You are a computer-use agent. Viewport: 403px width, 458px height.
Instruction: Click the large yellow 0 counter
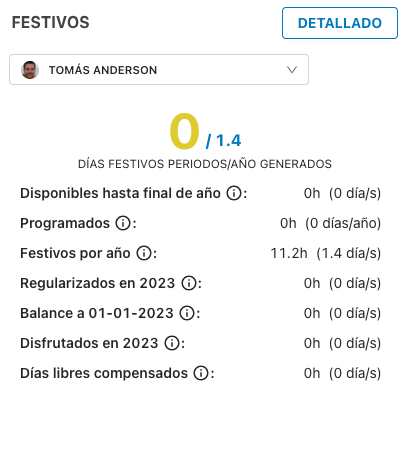coord(185,131)
